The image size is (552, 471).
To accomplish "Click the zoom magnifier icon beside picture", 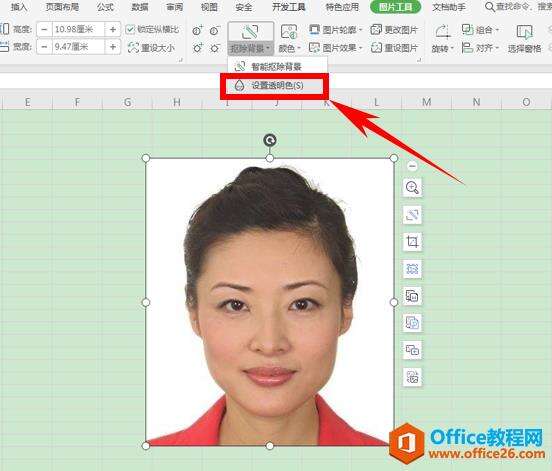I will [412, 188].
